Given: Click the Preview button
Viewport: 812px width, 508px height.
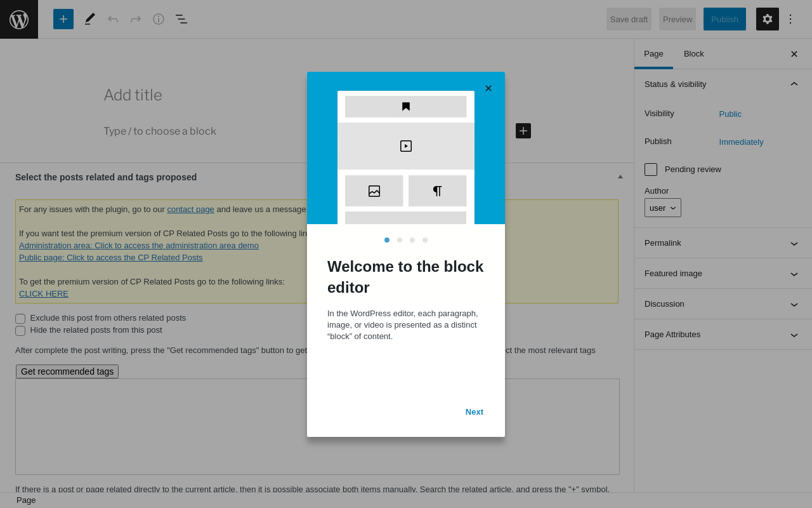Looking at the screenshot, I should click(x=678, y=19).
